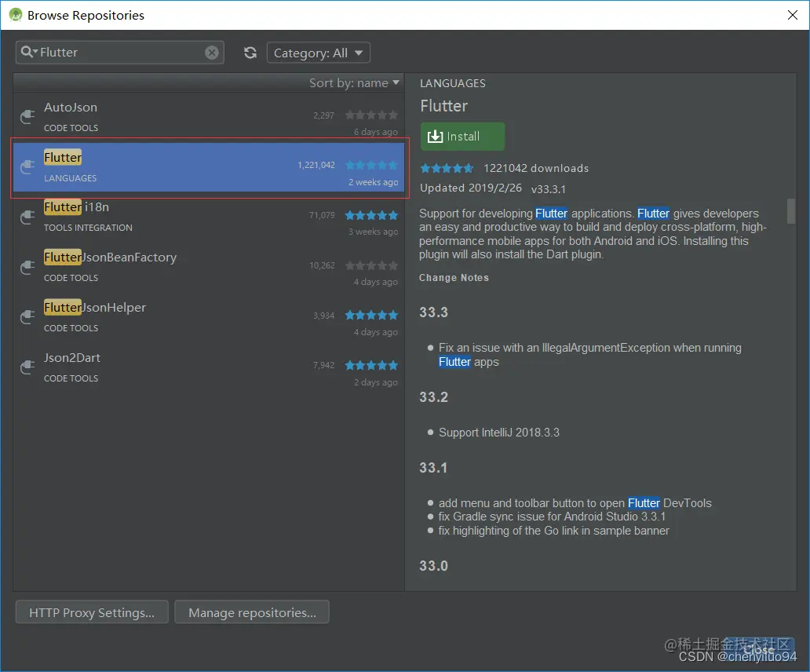The image size is (810, 672).
Task: Select the FlutterJsonBeanFactory plugin name
Action: tap(110, 257)
